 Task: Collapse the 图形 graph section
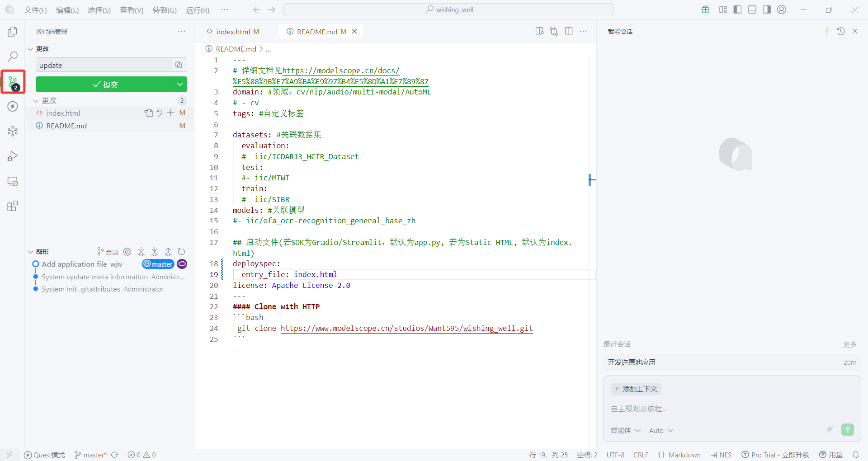pyautogui.click(x=31, y=252)
